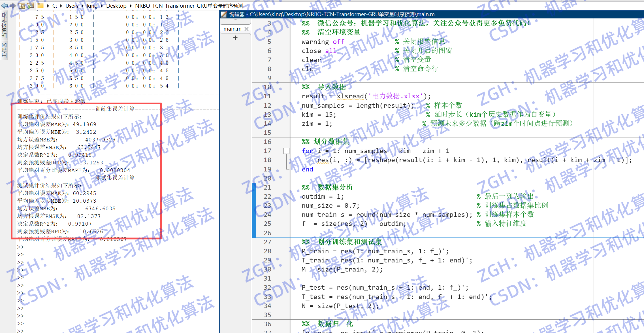Image resolution: width=644 pixels, height=333 pixels.
Task: Expand dropdown arrow before Desktop in path
Action: [102, 6]
